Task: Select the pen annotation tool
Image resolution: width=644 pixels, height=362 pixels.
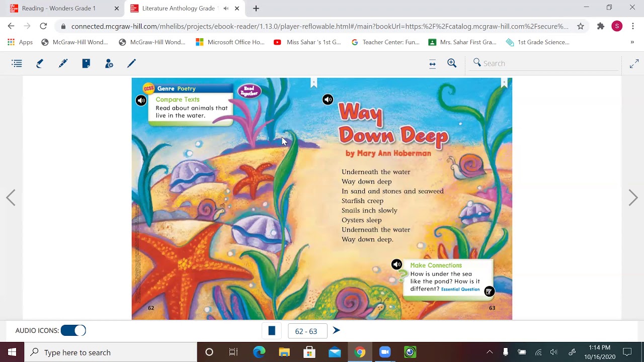Action: [132, 63]
